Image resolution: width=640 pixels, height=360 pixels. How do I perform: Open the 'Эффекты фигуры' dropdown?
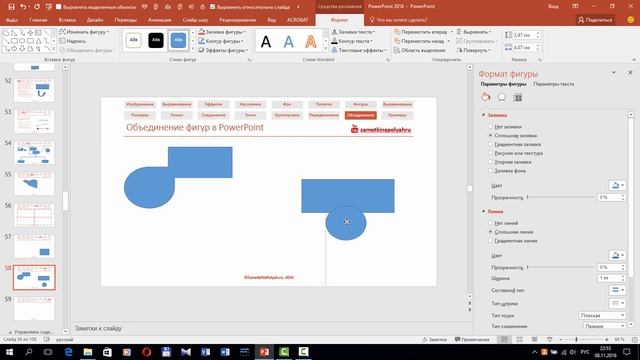point(223,50)
